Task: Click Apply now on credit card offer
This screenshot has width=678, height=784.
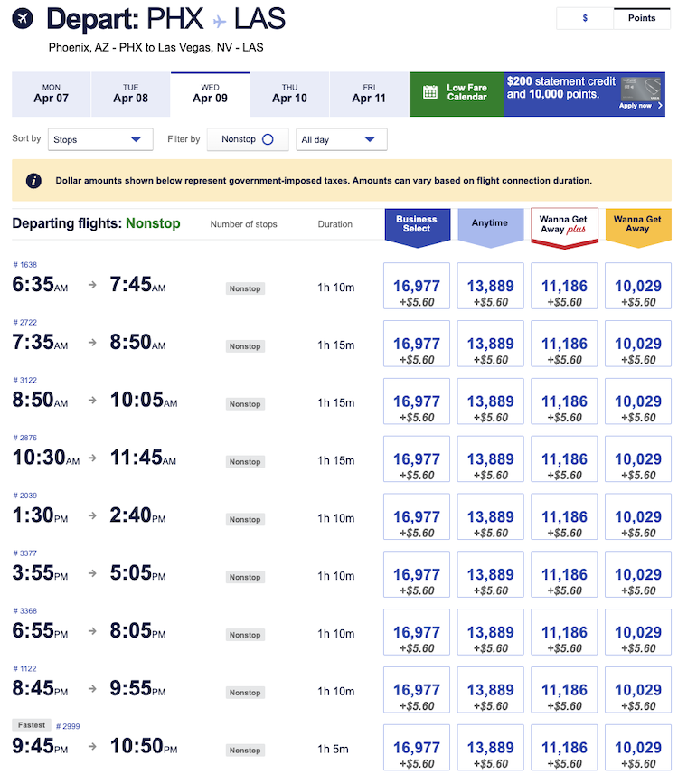Action: tap(636, 106)
